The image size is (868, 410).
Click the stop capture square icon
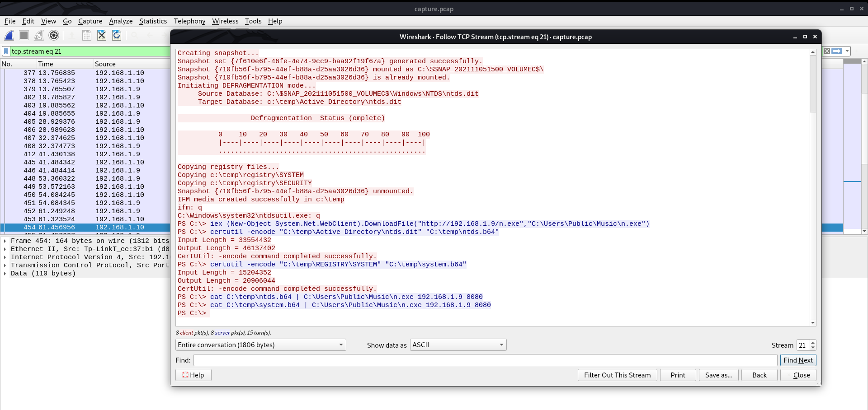[x=24, y=35]
